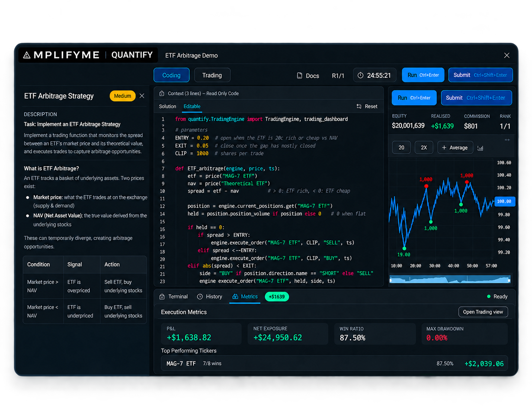This screenshot has height=409, width=532.
Task: Open the History tab
Action: (x=209, y=296)
